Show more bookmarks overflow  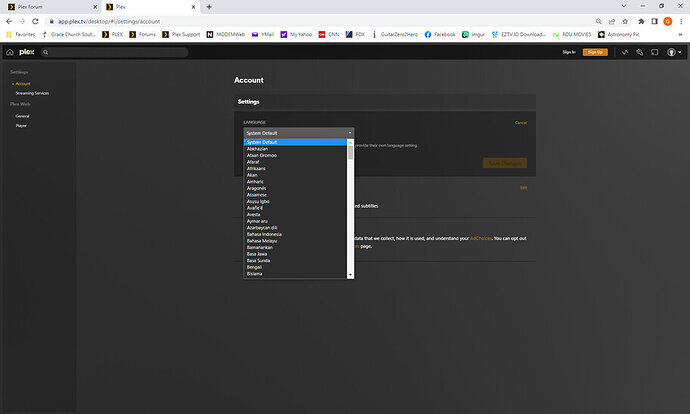pos(680,34)
